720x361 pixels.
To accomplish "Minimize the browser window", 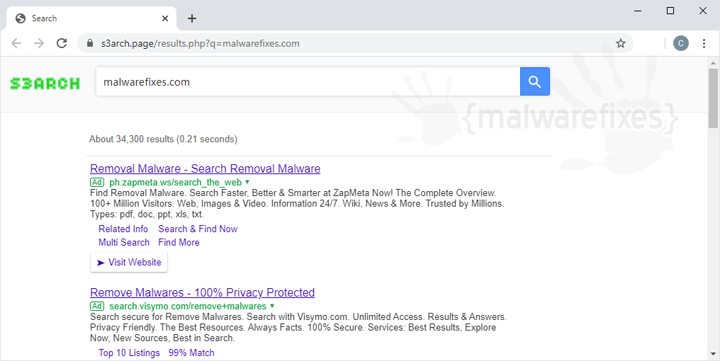I will 637,11.
